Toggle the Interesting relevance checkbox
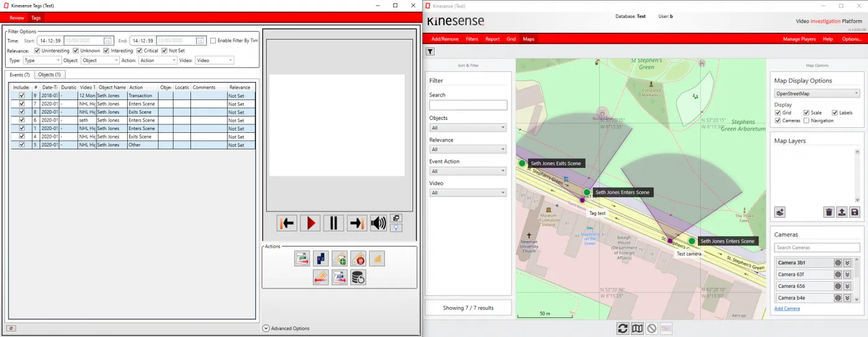 (x=106, y=51)
